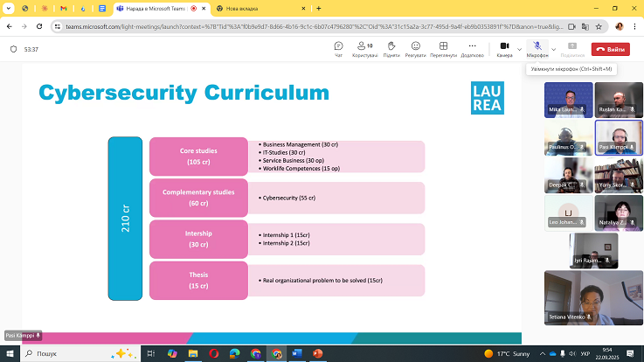
Task: Click the shield icon next to meeting timer
Action: (13, 49)
